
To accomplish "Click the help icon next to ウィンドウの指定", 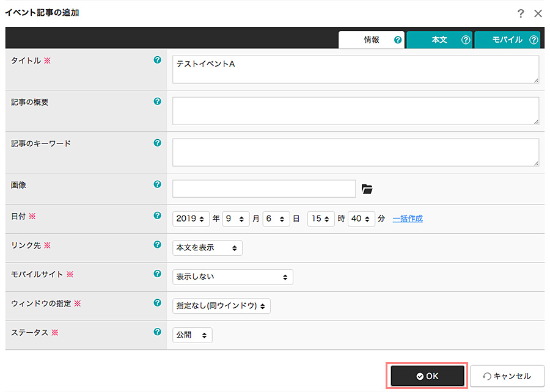I will (158, 303).
